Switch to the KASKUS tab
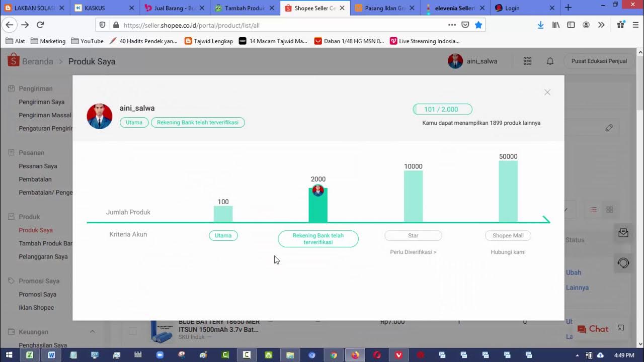Image resolution: width=644 pixels, height=362 pixels. click(x=105, y=8)
